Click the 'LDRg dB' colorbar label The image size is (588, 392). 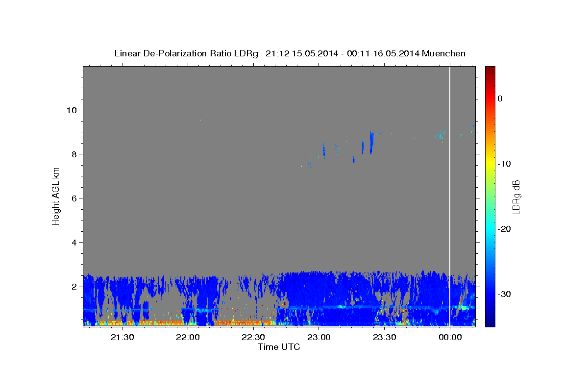pos(516,197)
